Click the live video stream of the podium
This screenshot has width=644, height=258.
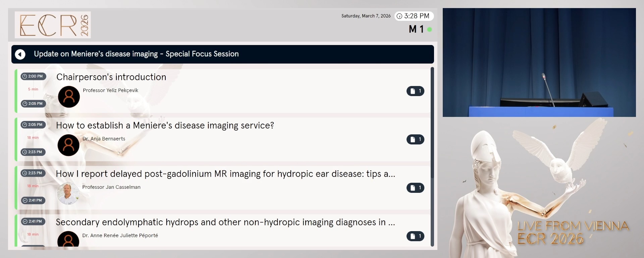point(539,62)
